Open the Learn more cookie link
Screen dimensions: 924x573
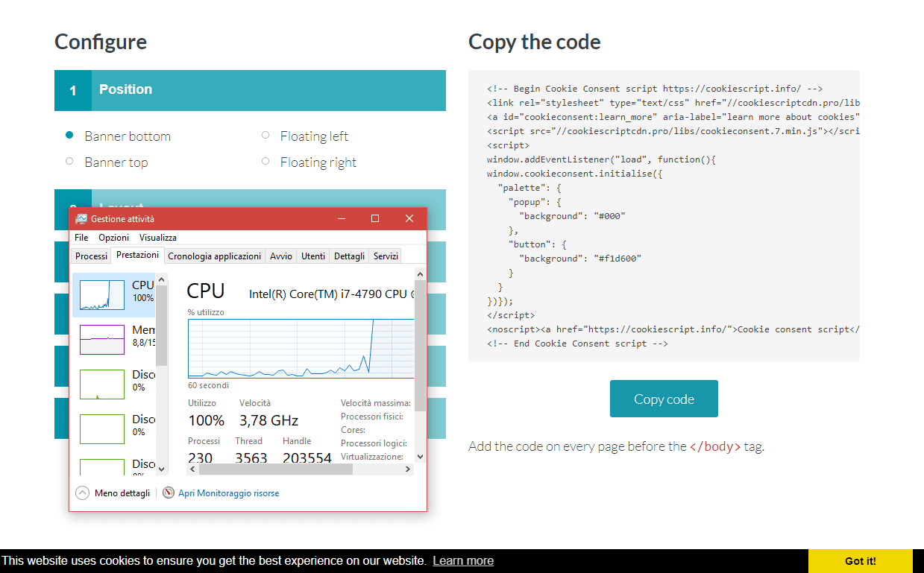click(x=463, y=561)
